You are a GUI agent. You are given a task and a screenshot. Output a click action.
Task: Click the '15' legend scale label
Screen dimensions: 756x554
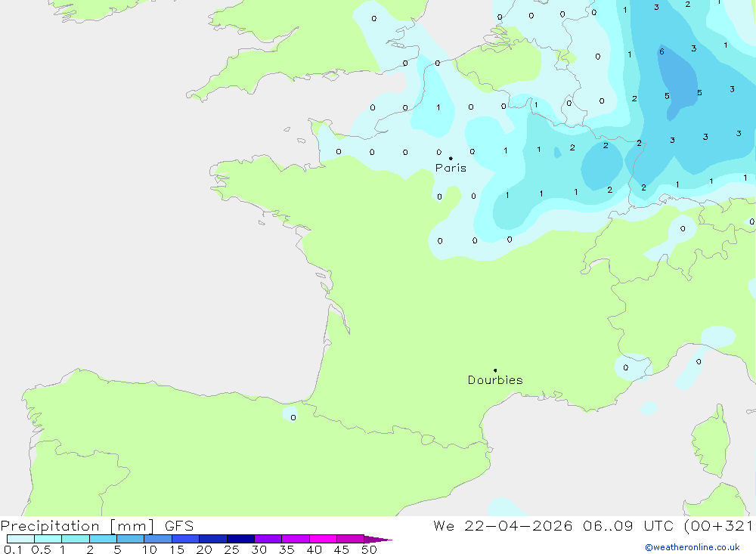pos(177,549)
